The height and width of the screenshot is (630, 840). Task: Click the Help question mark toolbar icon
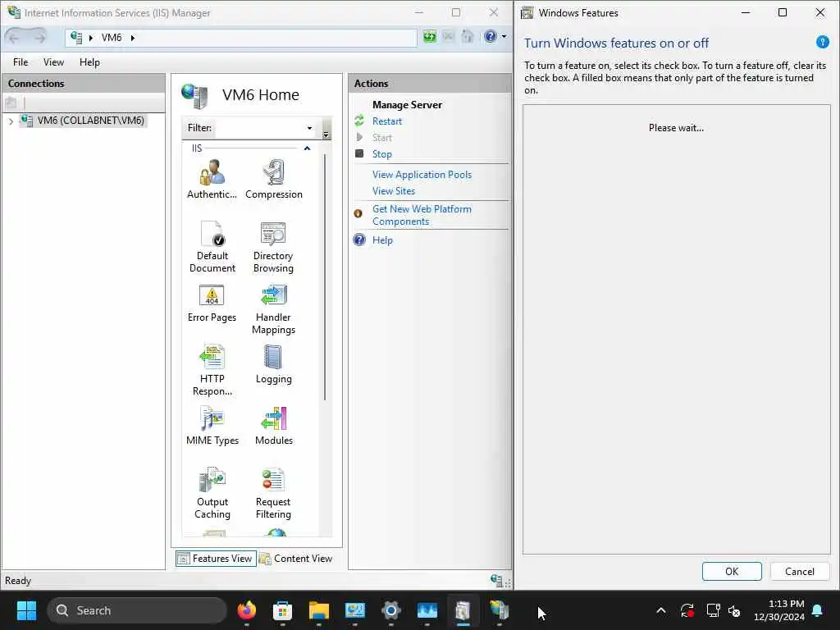(491, 36)
